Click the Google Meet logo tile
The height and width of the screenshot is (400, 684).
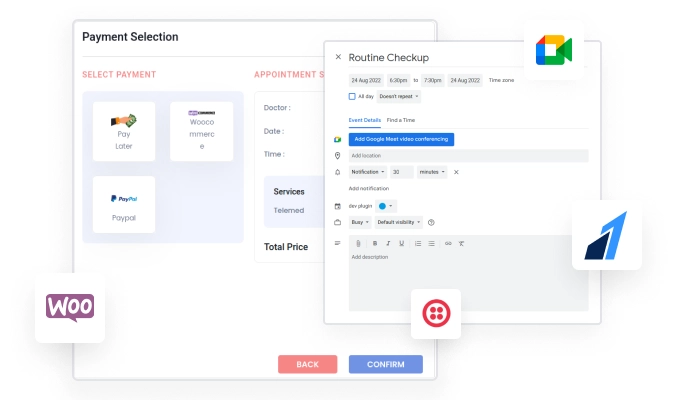tap(554, 50)
